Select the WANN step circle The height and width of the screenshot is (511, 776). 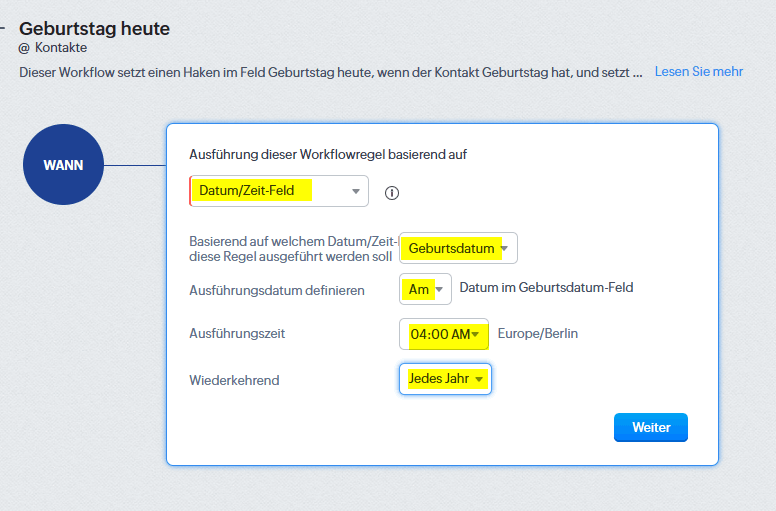tap(63, 165)
